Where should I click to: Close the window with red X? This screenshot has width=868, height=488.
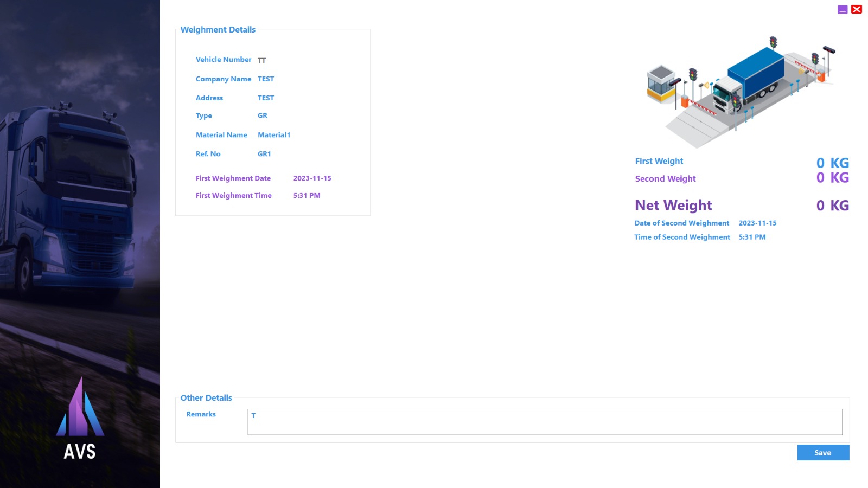[x=857, y=9]
